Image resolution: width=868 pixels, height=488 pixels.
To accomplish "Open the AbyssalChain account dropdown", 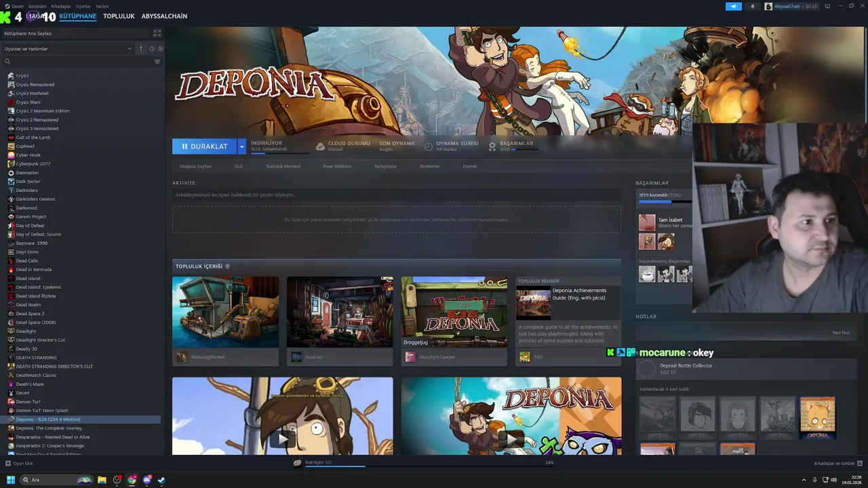I will pos(791,6).
